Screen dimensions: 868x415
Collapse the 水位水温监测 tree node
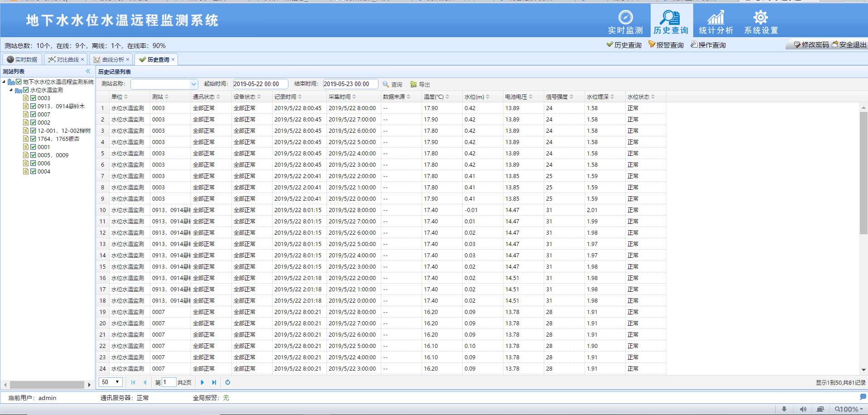tap(11, 90)
